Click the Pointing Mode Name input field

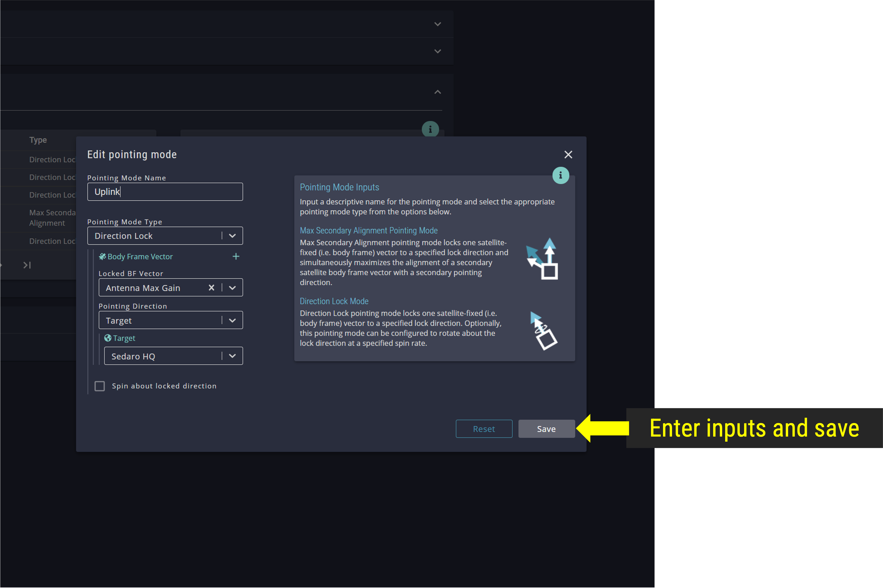(x=165, y=191)
